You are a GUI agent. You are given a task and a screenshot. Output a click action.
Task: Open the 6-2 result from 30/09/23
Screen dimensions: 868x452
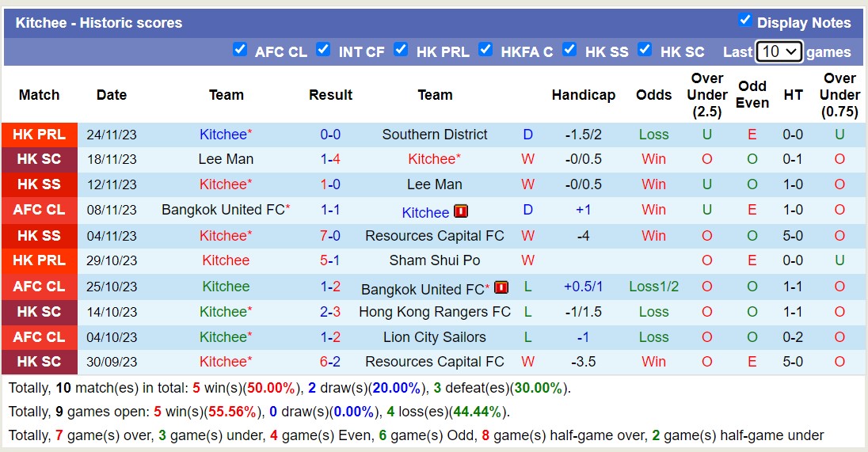[x=330, y=362]
